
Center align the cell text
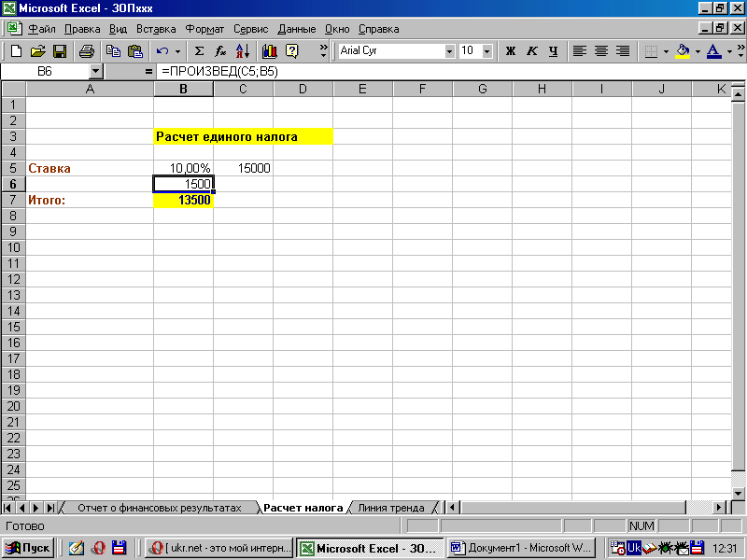[601, 51]
